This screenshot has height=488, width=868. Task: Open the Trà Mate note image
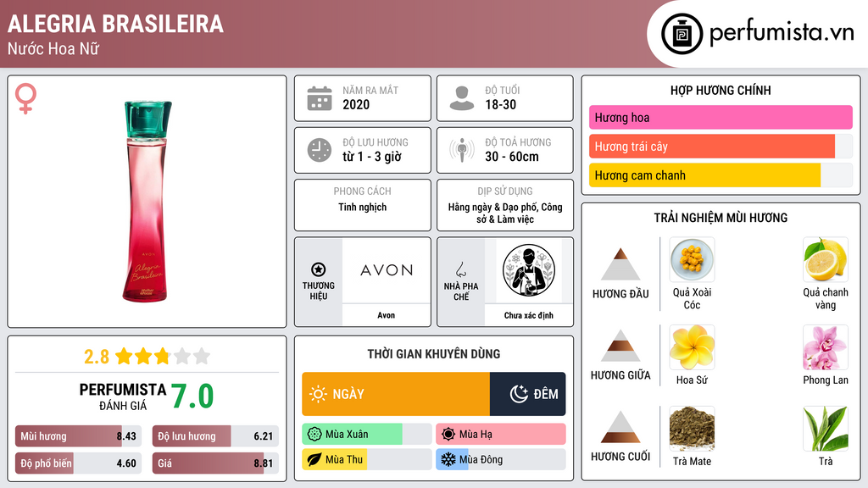point(692,429)
